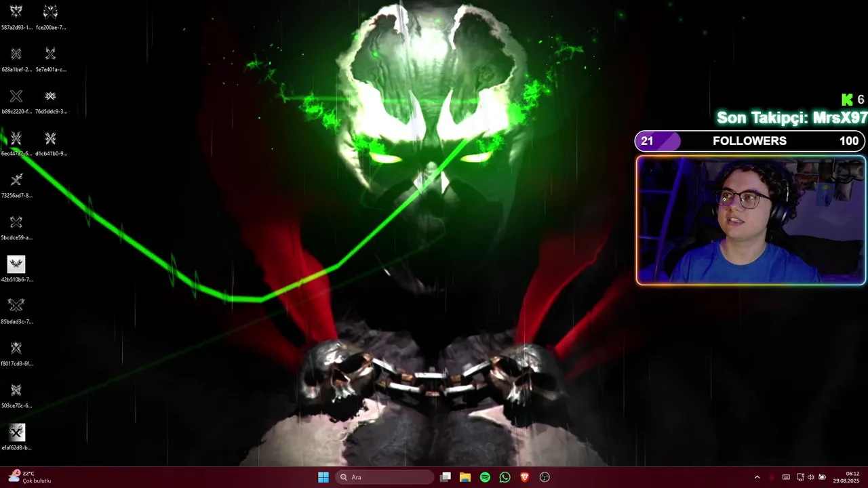The height and width of the screenshot is (488, 868).
Task: Click the Ara search box in taskbar
Action: click(385, 477)
